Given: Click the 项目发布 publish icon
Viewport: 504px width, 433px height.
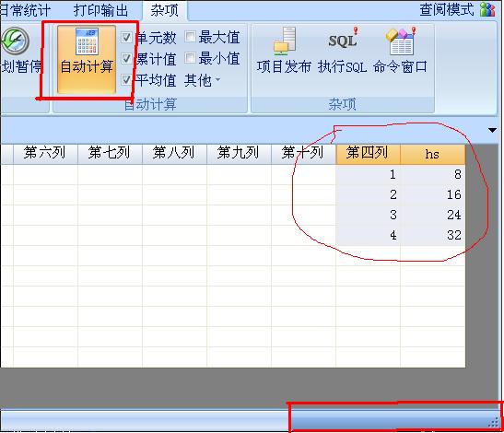Looking at the screenshot, I should click(285, 41).
